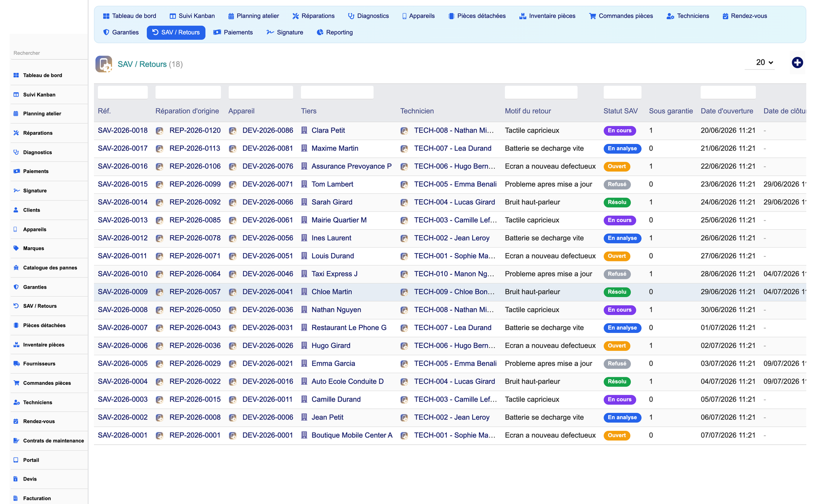Click the Diagnostics stethoscope icon in top bar
This screenshot has width=814, height=504.
tap(351, 16)
